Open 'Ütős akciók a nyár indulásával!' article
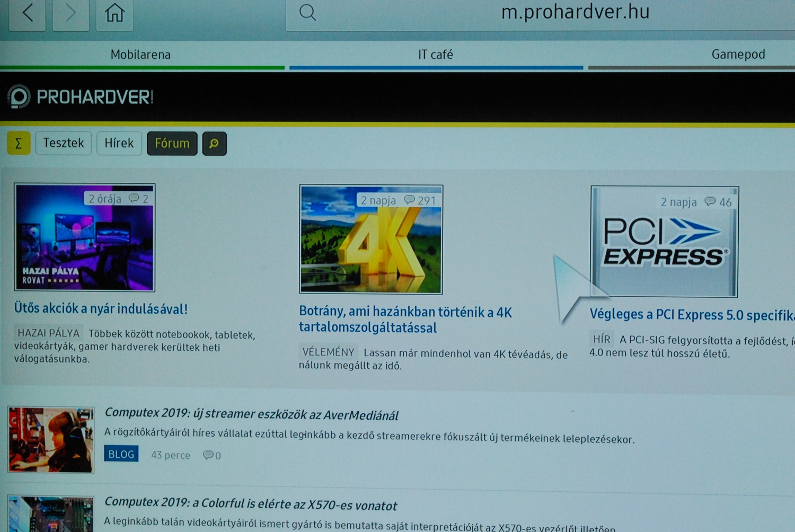Viewport: 795px width, 532px height. (101, 309)
